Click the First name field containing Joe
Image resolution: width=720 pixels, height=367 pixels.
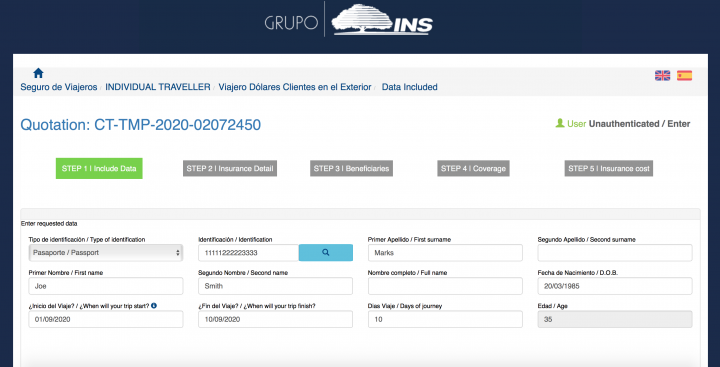coord(106,286)
